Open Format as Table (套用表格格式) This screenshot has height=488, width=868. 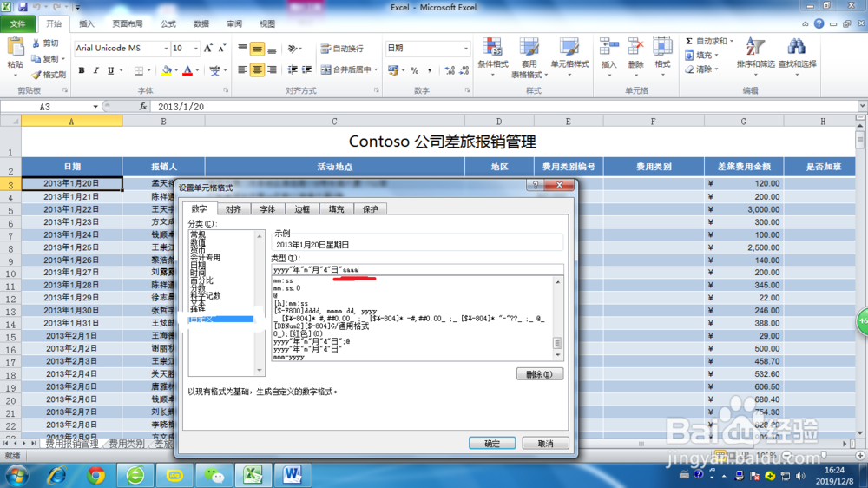[529, 57]
